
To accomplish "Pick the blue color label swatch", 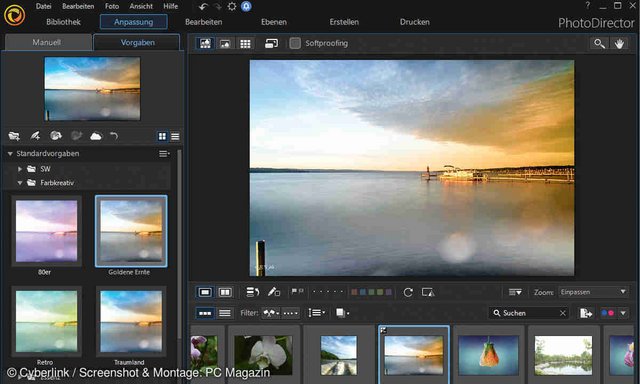I will [x=363, y=292].
